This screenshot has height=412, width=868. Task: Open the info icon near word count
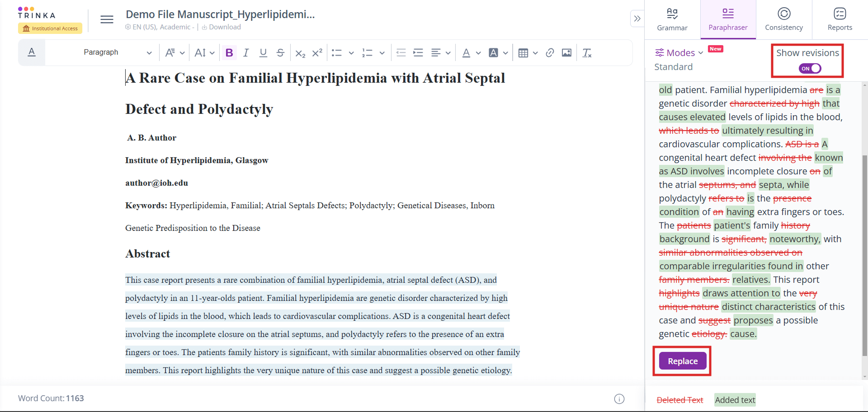pos(619,399)
